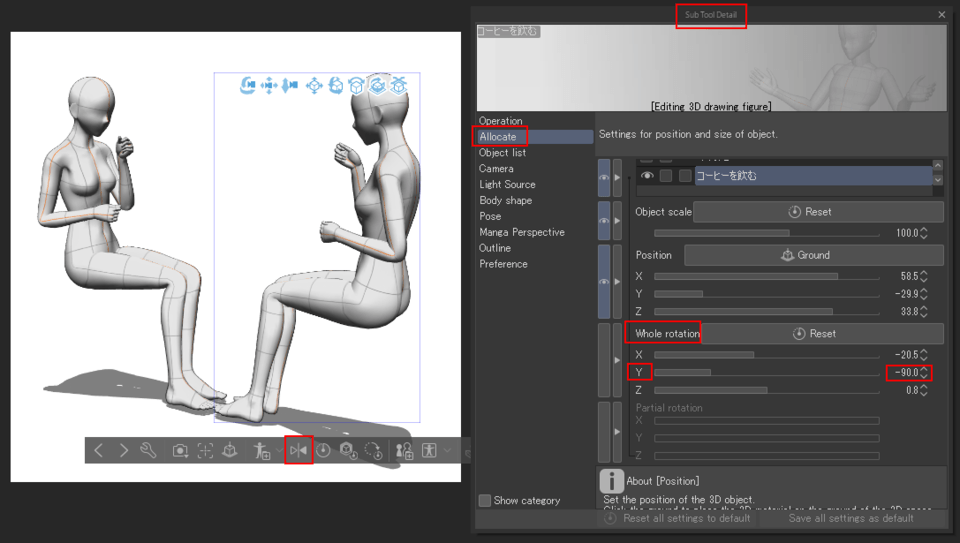The width and height of the screenshot is (960, 543).
Task: Click Reset button for Whole rotation
Action: pyautogui.click(x=822, y=334)
